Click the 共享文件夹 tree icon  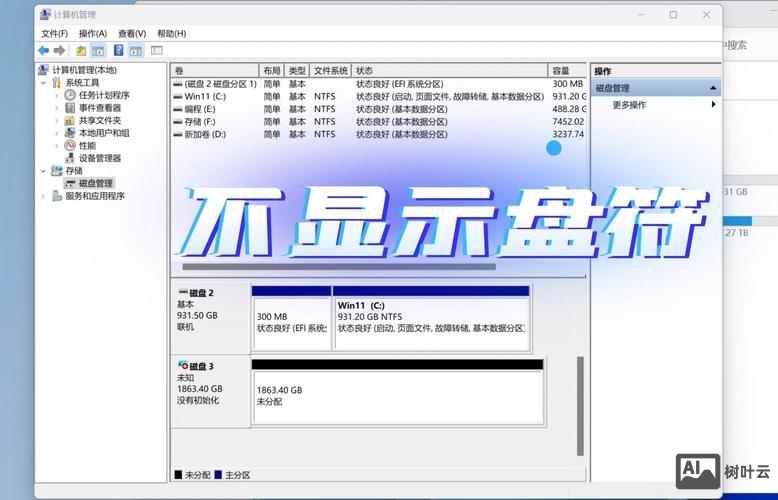70,120
